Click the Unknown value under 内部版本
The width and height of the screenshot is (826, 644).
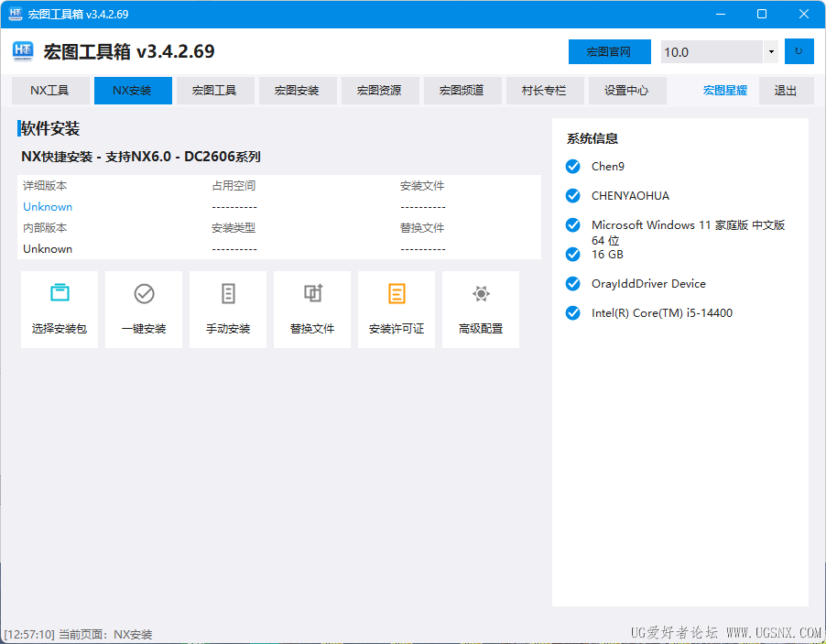click(48, 249)
